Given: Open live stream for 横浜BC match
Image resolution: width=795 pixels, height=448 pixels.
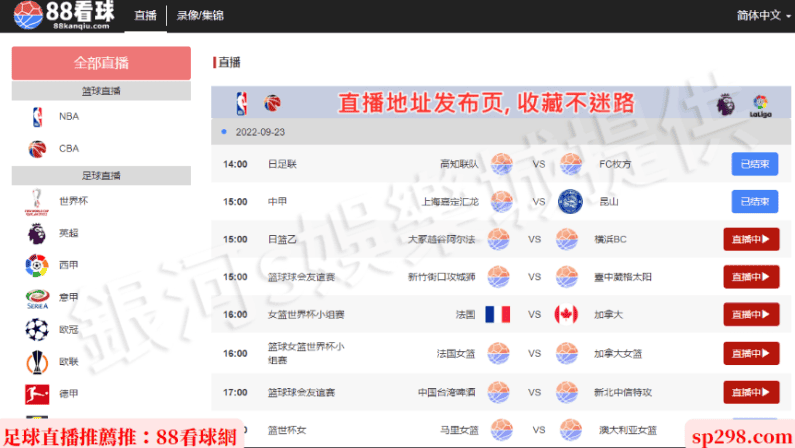Looking at the screenshot, I should tap(751, 239).
